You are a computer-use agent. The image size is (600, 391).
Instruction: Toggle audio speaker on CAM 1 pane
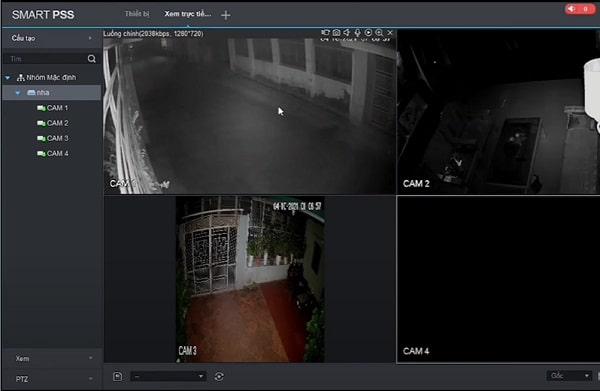tap(347, 33)
